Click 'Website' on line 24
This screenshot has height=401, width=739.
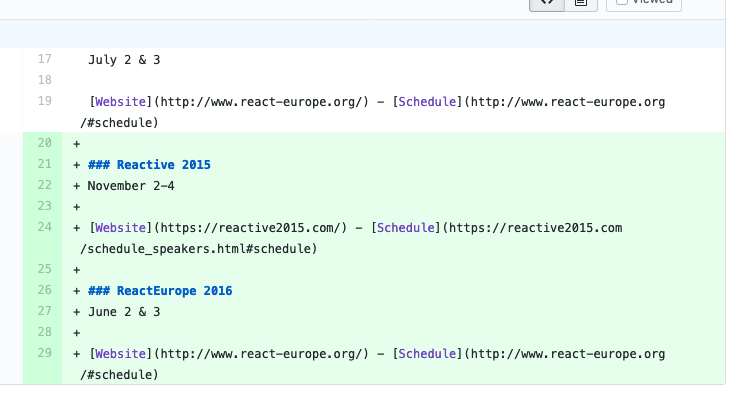coord(120,228)
